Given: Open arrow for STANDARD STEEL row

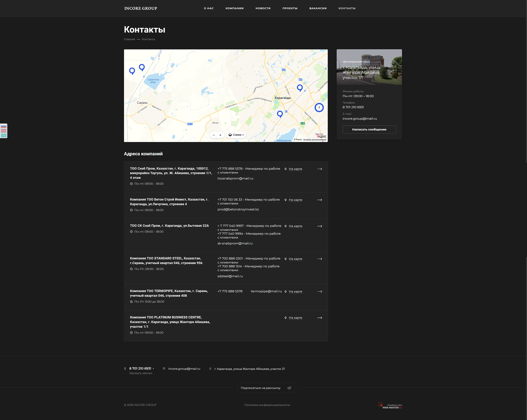Looking at the screenshot, I should point(320,259).
